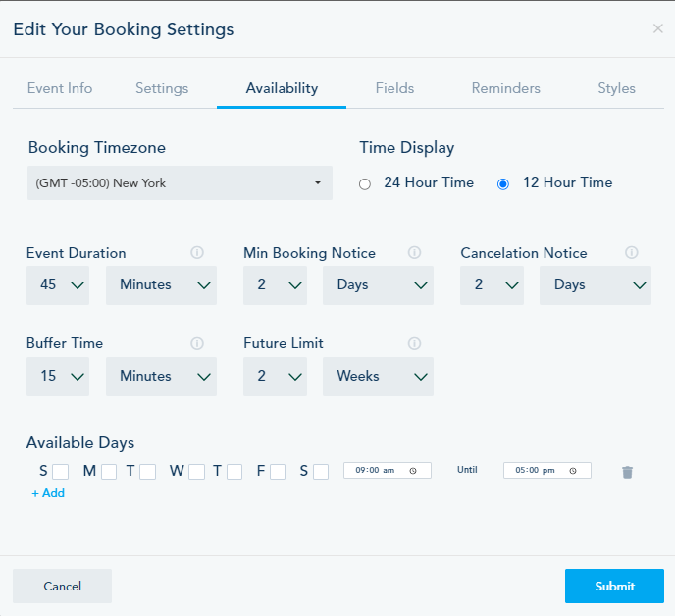
Task: Select the Availability tab
Action: coord(282,88)
